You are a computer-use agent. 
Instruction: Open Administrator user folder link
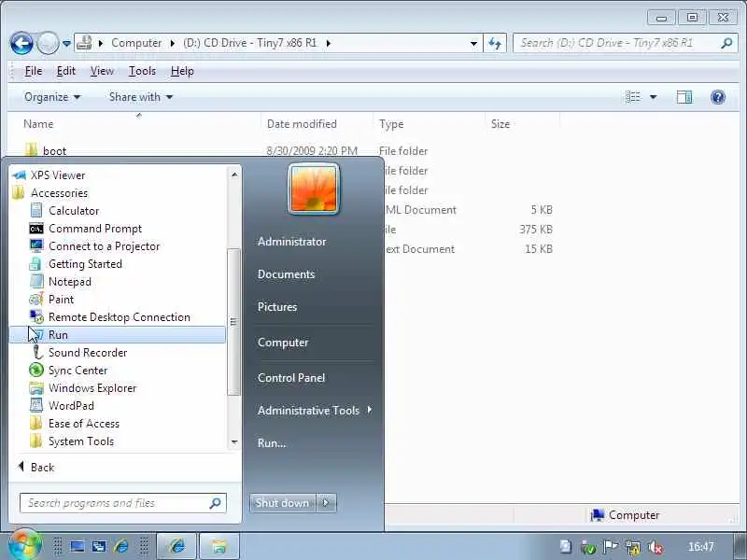coord(291,242)
